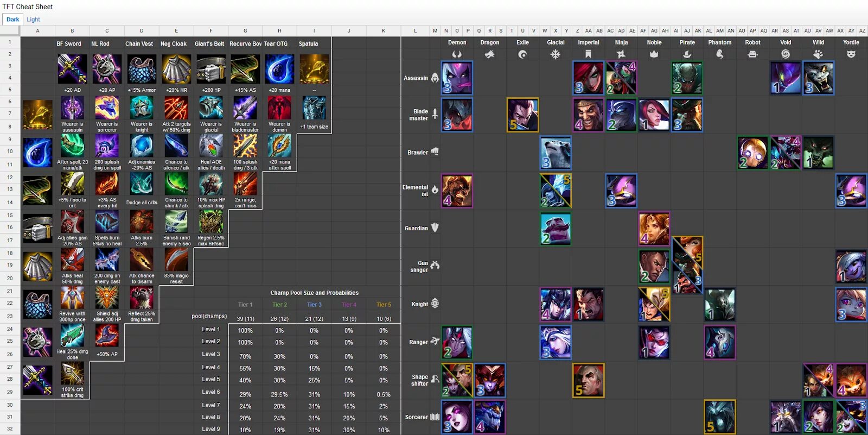This screenshot has width=868, height=435.
Task: Click the Neg Cloak item icon below its header
Action: click(176, 69)
